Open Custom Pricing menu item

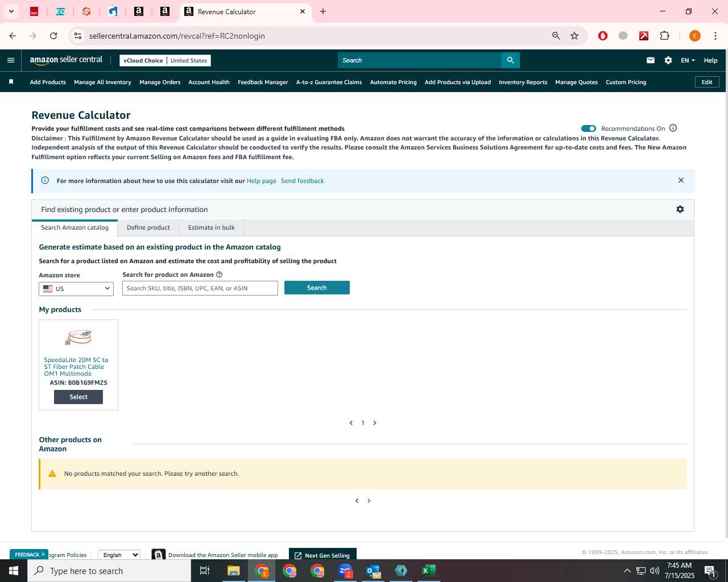[x=626, y=82]
